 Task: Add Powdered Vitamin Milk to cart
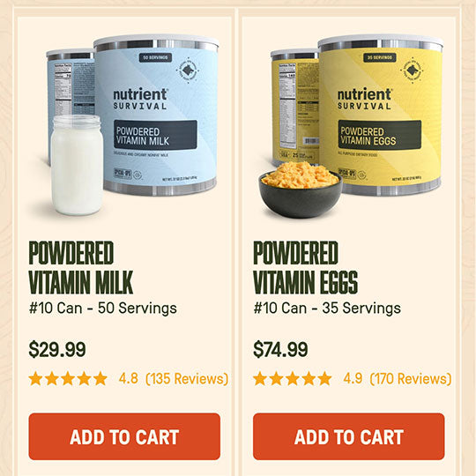tap(124, 436)
